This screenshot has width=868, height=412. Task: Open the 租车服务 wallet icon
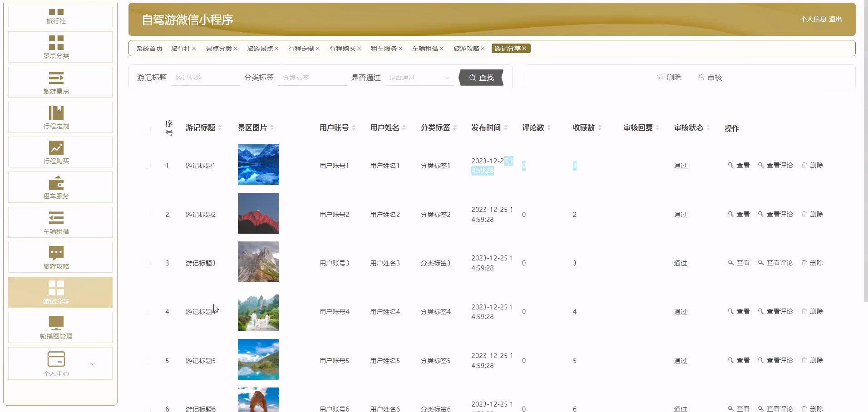pyautogui.click(x=56, y=183)
